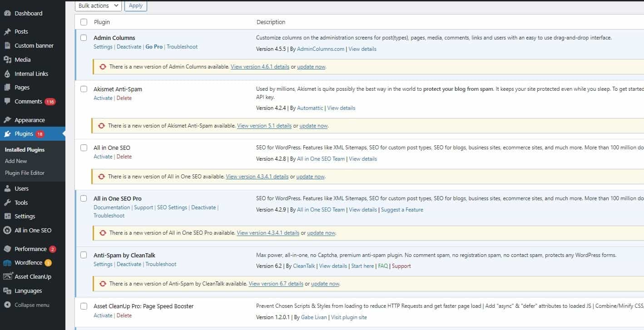Click the Settings sliders icon
Viewport: 644px width, 330px height.
[7, 217]
